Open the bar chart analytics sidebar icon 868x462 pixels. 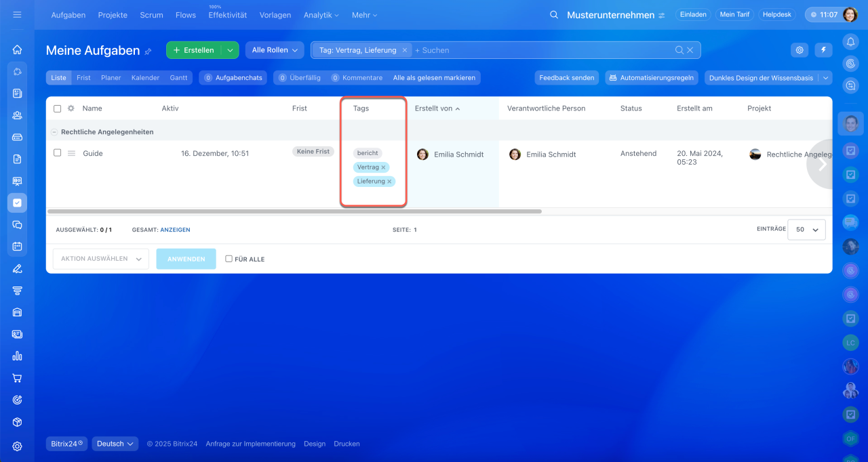pyautogui.click(x=17, y=356)
